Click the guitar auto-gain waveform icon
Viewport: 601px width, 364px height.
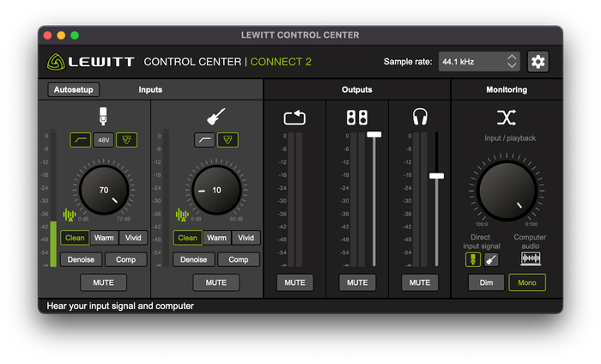click(x=182, y=215)
